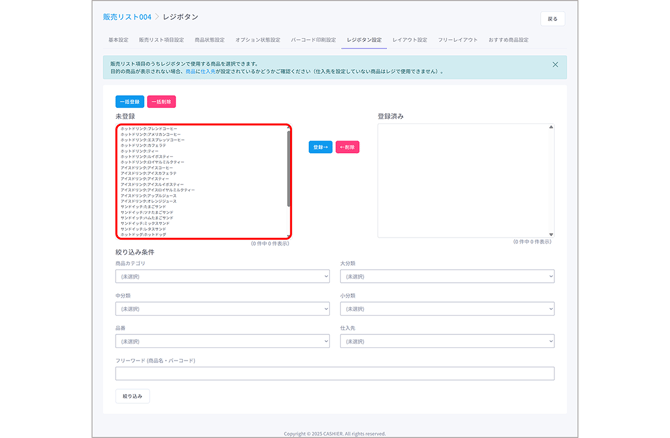Expand the 商品カテゴリ dropdown

point(222,276)
